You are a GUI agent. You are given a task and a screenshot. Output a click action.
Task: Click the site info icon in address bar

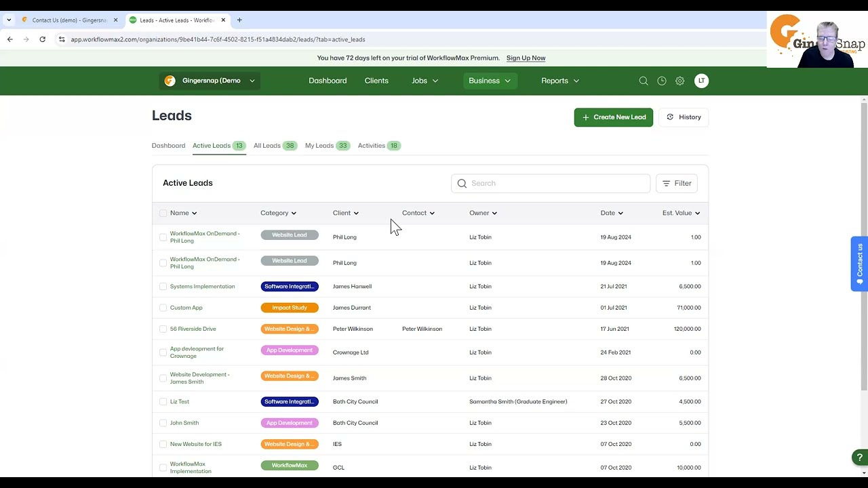coord(62,39)
